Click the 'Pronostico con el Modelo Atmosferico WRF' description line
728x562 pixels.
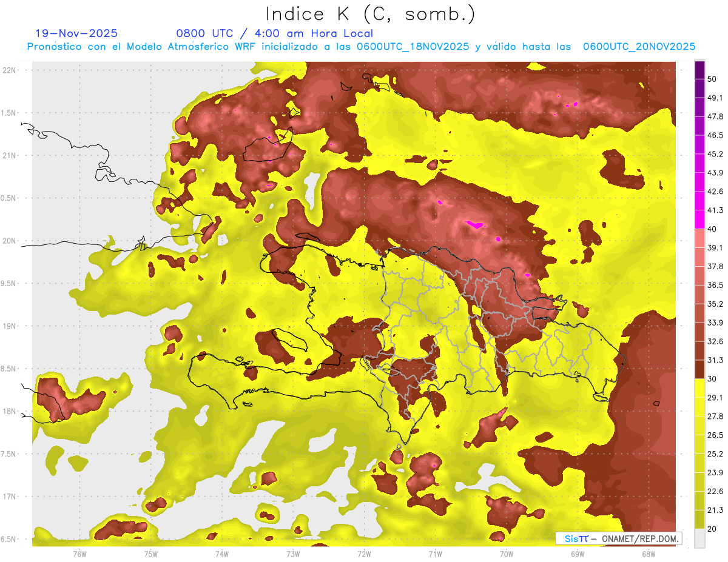[x=361, y=47]
